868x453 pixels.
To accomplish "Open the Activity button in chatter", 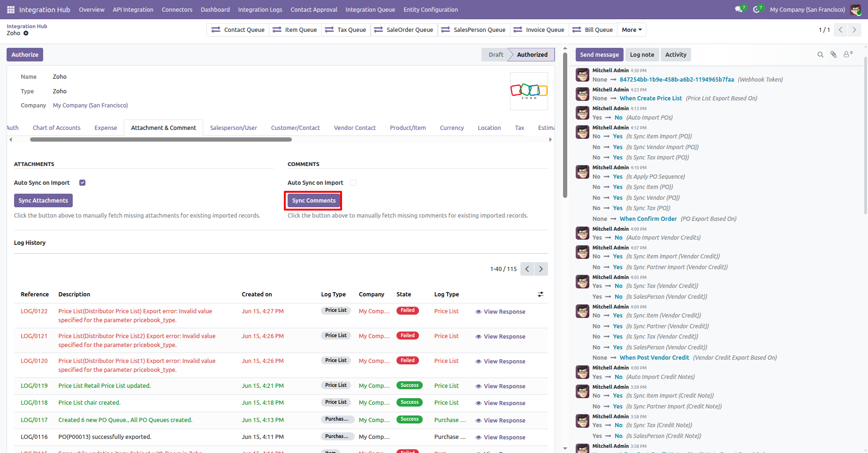I will point(676,55).
